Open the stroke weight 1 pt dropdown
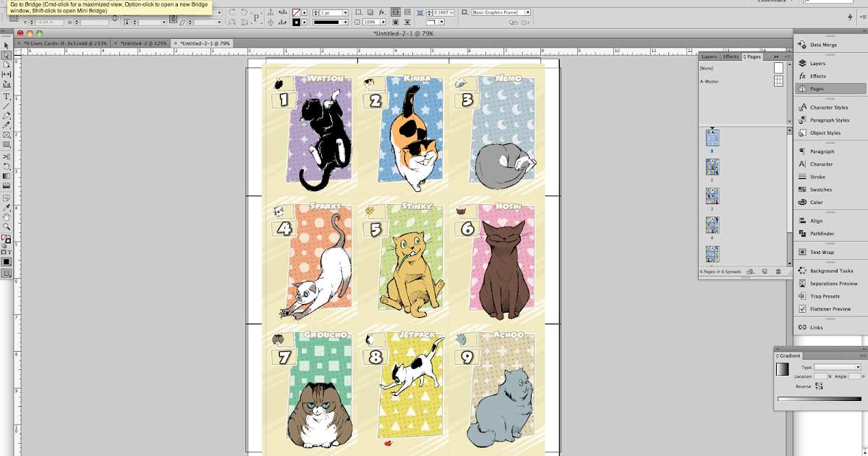The height and width of the screenshot is (456, 868). [345, 12]
